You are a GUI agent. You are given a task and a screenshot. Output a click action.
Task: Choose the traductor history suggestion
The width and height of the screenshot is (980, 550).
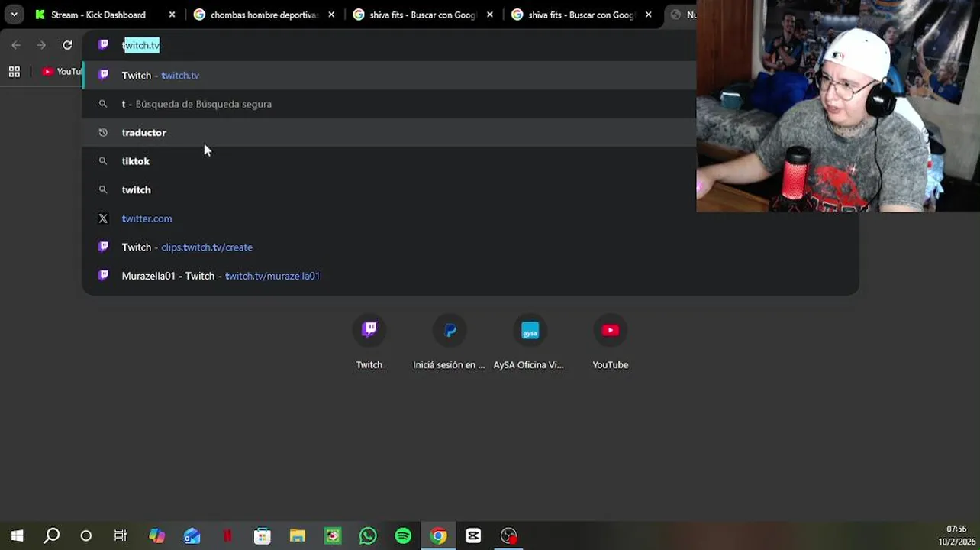pyautogui.click(x=389, y=132)
